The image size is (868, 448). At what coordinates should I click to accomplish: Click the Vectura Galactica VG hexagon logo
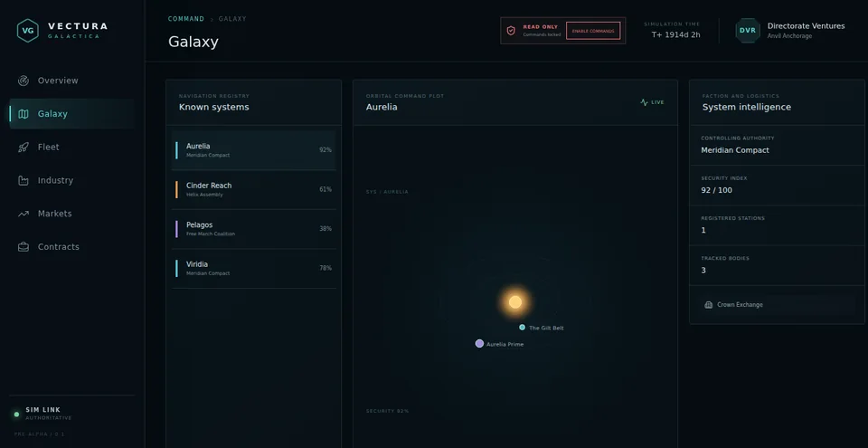tap(28, 31)
